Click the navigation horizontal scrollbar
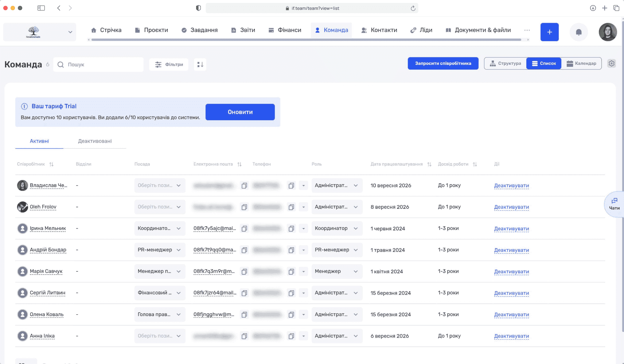Viewport: 624px width, 364px height. [306, 40]
